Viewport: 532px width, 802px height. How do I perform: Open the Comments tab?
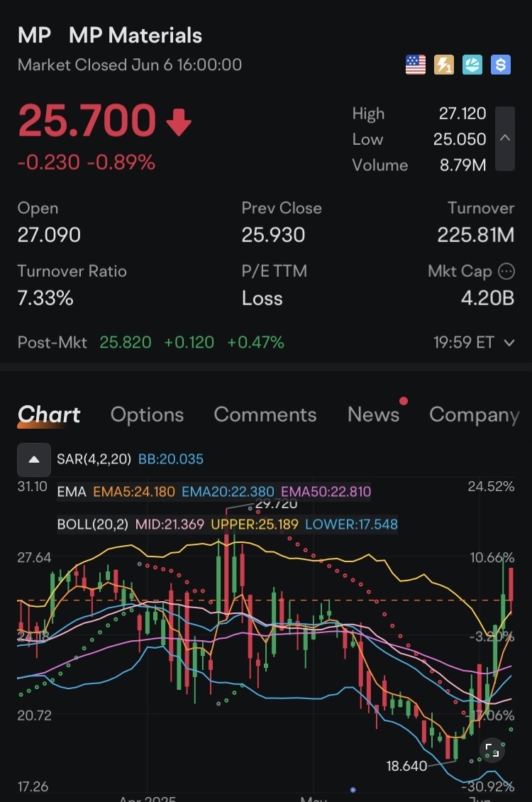[x=265, y=414]
